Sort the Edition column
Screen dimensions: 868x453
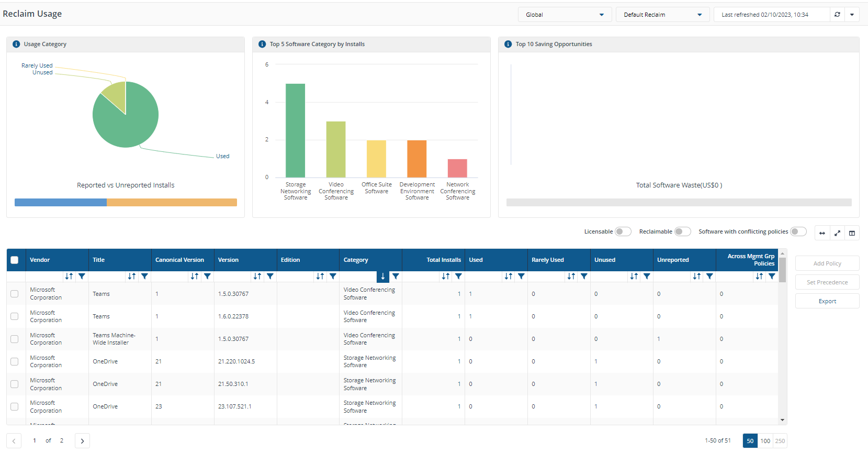[x=320, y=276]
